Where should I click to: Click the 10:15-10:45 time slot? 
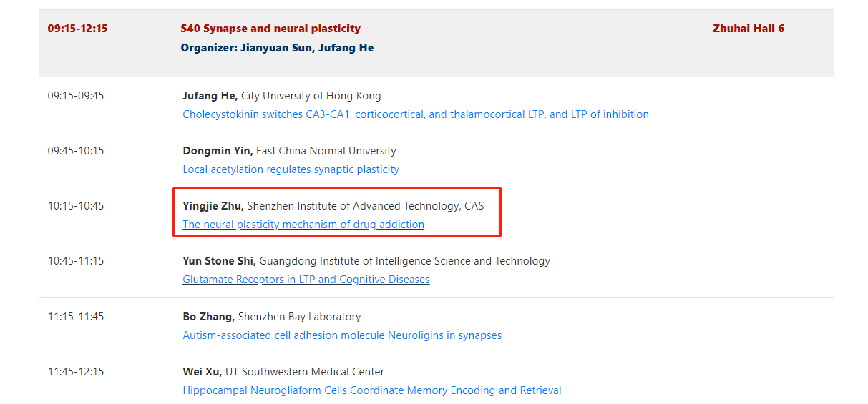76,206
